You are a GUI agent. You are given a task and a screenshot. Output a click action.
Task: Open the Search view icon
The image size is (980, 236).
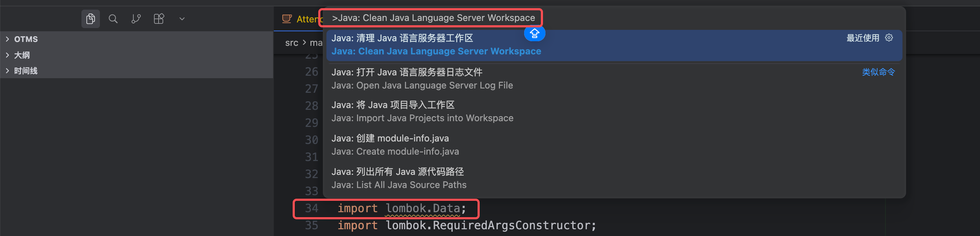113,18
